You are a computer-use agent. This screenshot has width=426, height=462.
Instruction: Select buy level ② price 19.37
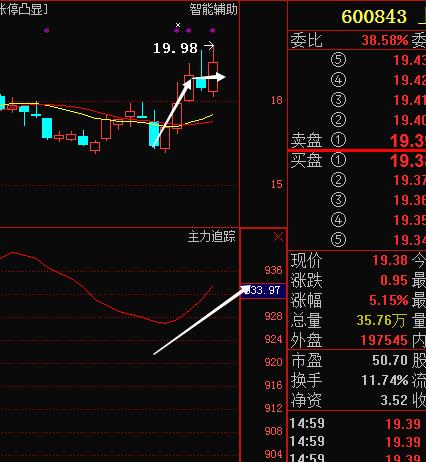click(409, 180)
